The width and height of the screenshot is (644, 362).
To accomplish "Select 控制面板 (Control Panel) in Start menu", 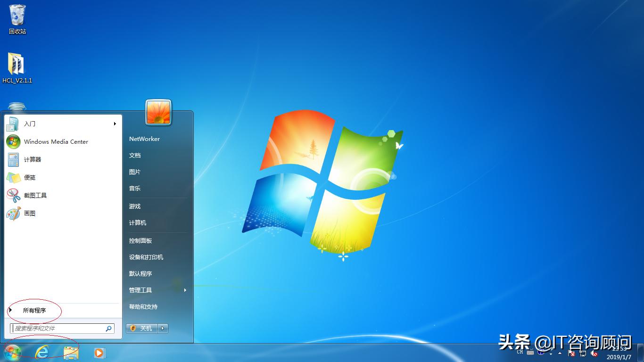I will point(140,240).
